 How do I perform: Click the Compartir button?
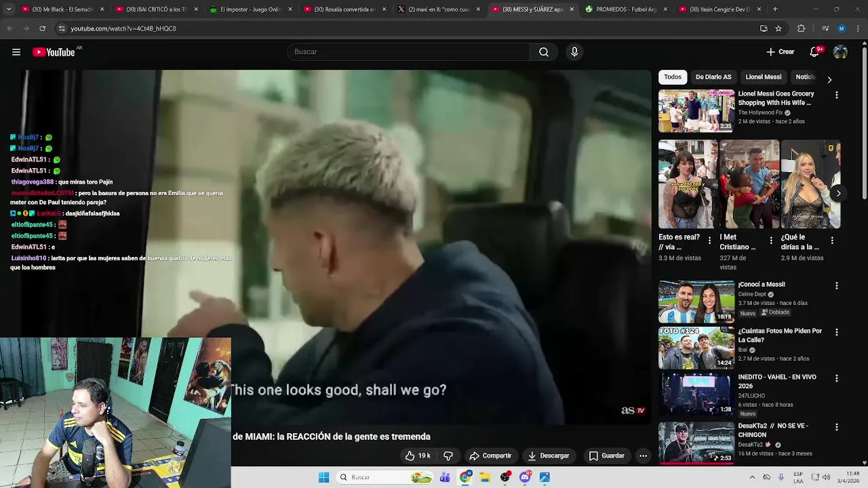[x=490, y=456]
